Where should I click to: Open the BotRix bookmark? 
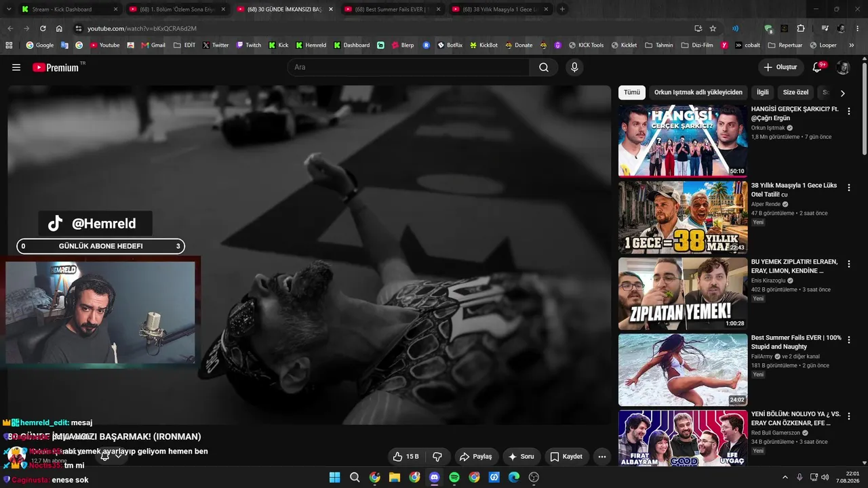click(450, 45)
